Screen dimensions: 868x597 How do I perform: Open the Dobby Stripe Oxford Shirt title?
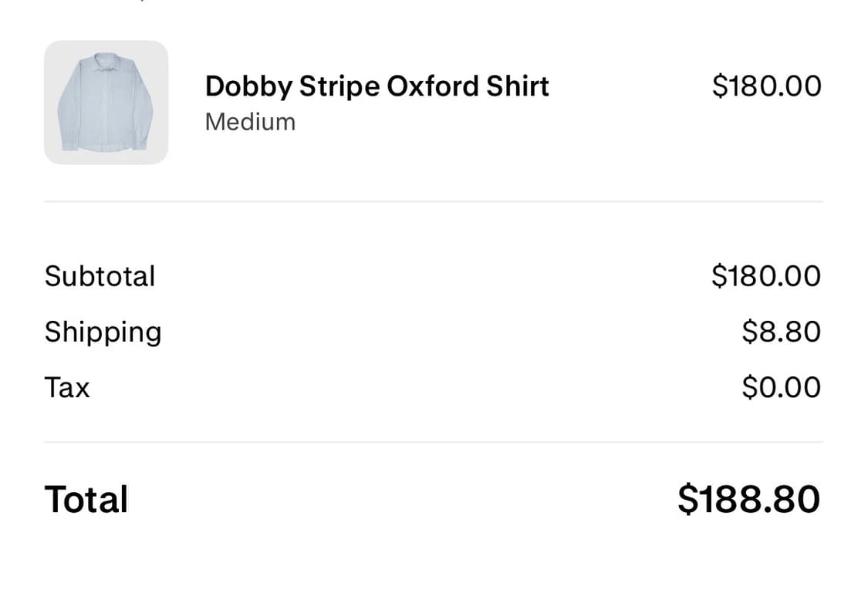[377, 86]
